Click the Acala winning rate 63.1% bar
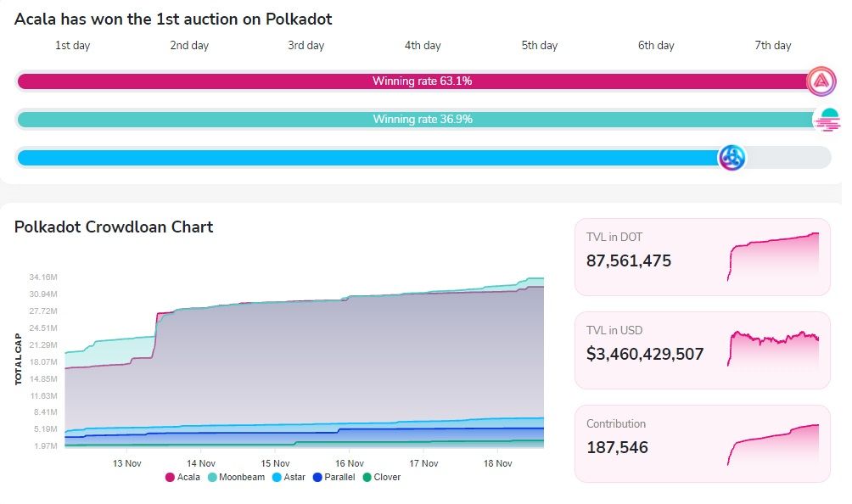Viewport: 852px width, 504px height. click(x=422, y=81)
